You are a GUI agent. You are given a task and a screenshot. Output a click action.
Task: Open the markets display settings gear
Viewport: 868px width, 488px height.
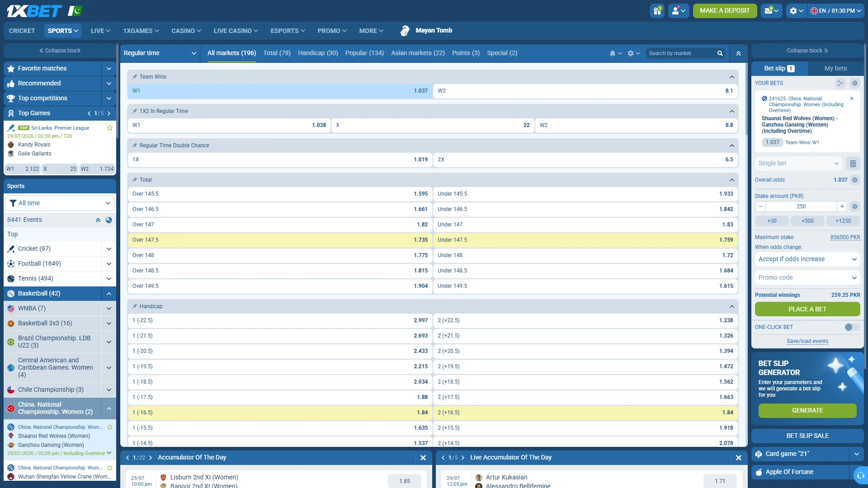tap(633, 53)
